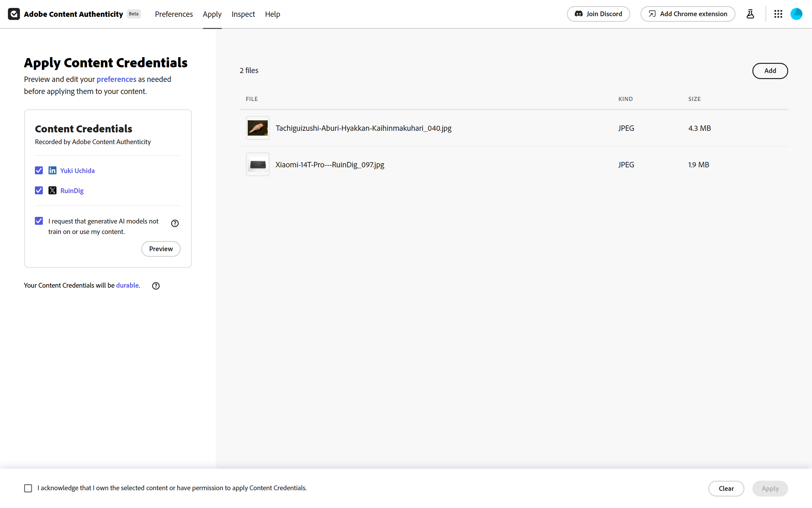Click the SIZE column header

pos(694,99)
